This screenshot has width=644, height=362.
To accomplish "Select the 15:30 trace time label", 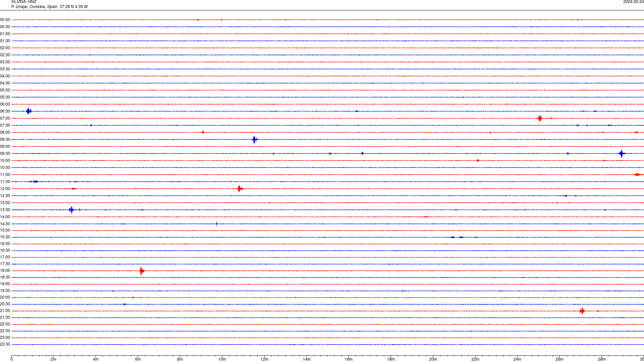I will tap(5, 237).
